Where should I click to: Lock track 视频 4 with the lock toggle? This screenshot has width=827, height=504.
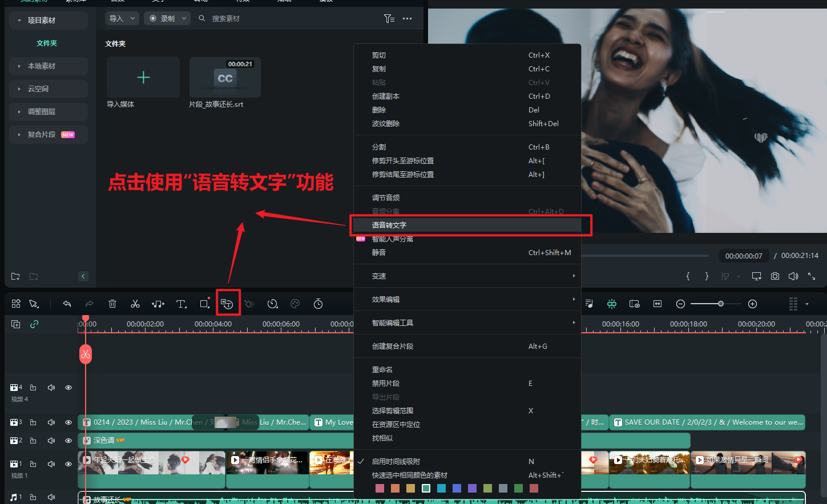point(33,387)
